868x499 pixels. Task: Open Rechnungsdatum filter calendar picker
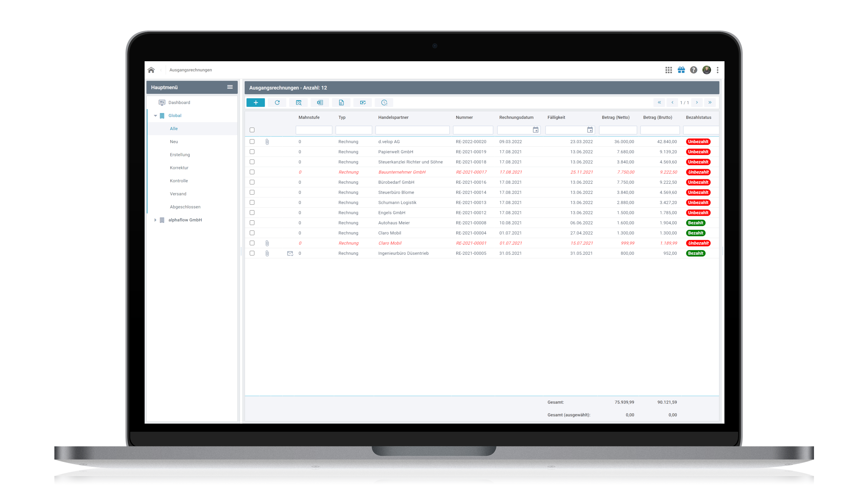point(536,130)
